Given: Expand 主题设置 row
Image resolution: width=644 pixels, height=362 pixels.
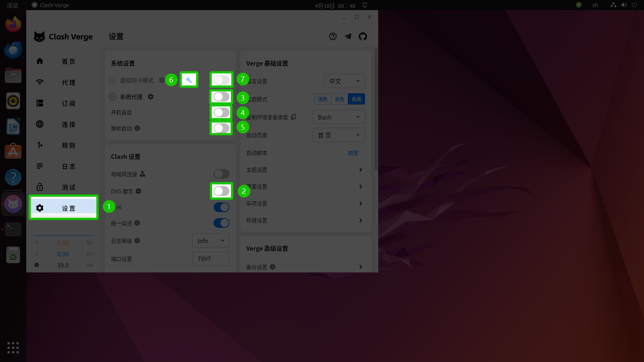Looking at the screenshot, I should (306, 170).
